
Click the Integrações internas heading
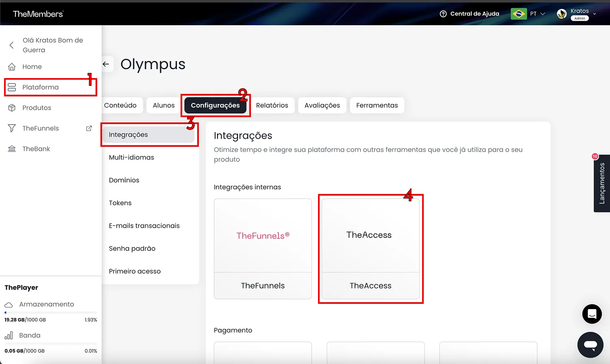pyautogui.click(x=247, y=187)
